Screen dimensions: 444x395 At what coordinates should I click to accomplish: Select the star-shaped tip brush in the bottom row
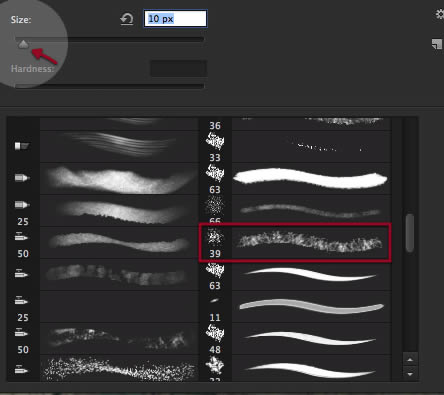295,368
